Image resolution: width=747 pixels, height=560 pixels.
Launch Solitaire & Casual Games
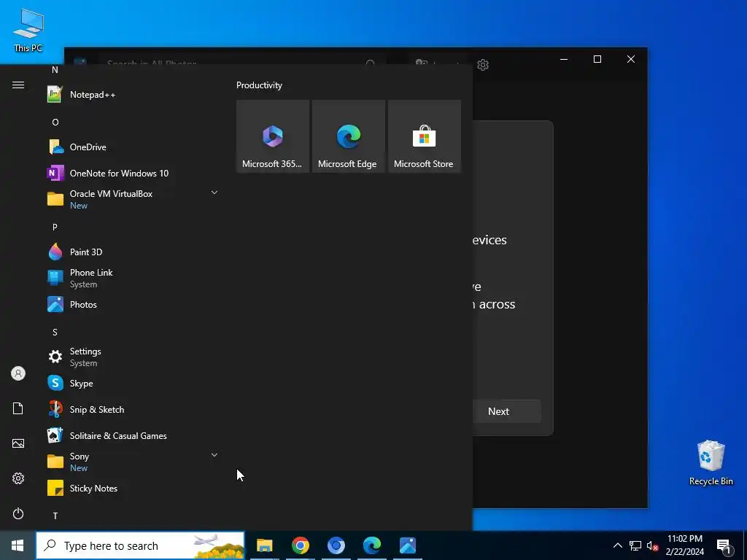[131, 436]
